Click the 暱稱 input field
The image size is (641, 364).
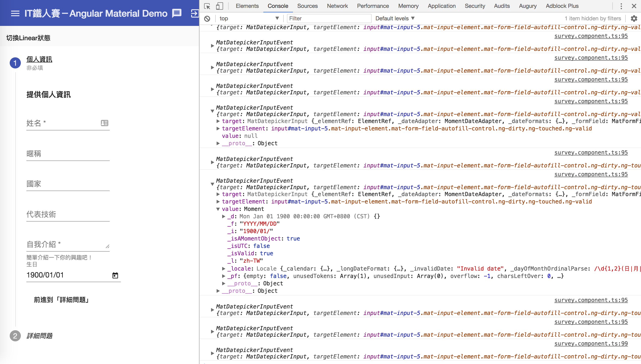[68, 154]
